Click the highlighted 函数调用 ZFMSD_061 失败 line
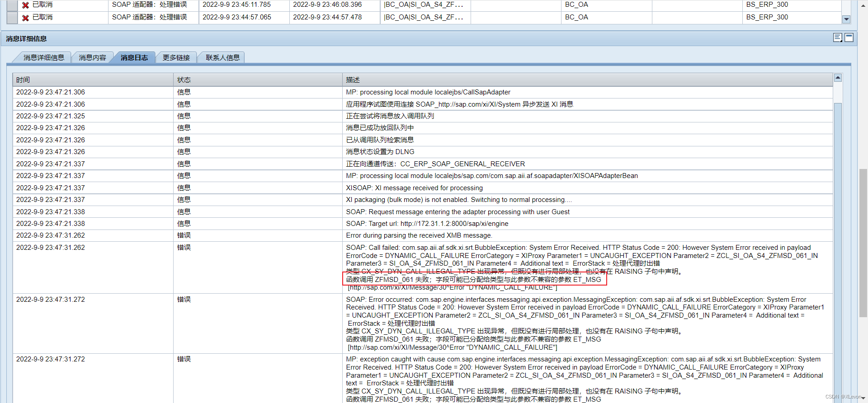The width and height of the screenshot is (868, 403). 474,280
